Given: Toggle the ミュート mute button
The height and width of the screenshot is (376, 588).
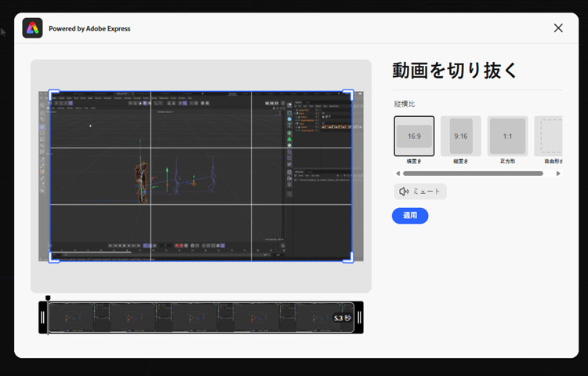Looking at the screenshot, I should point(420,192).
